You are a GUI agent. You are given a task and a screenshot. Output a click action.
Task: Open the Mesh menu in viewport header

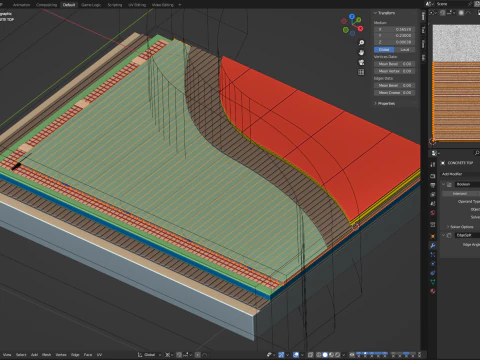point(46,355)
